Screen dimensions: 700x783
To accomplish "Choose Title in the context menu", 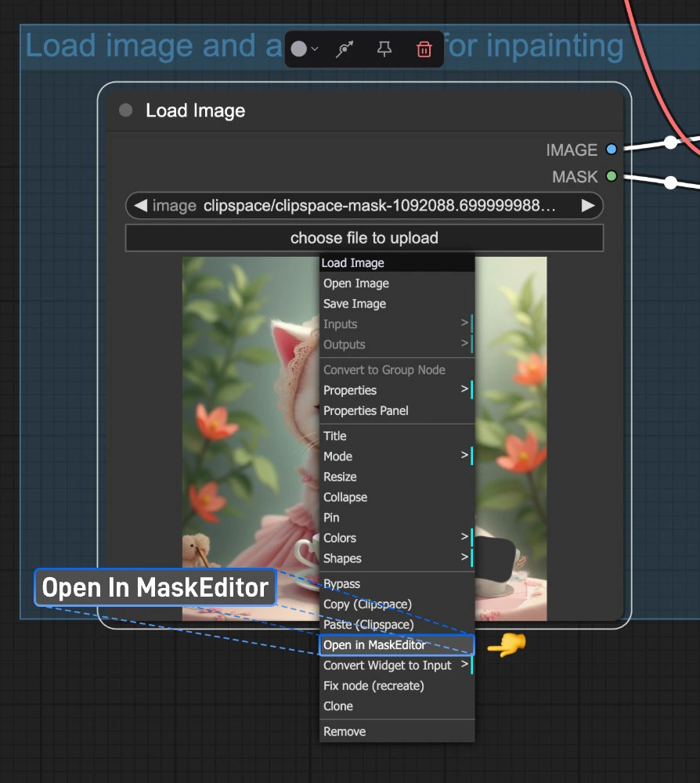I will point(397,436).
